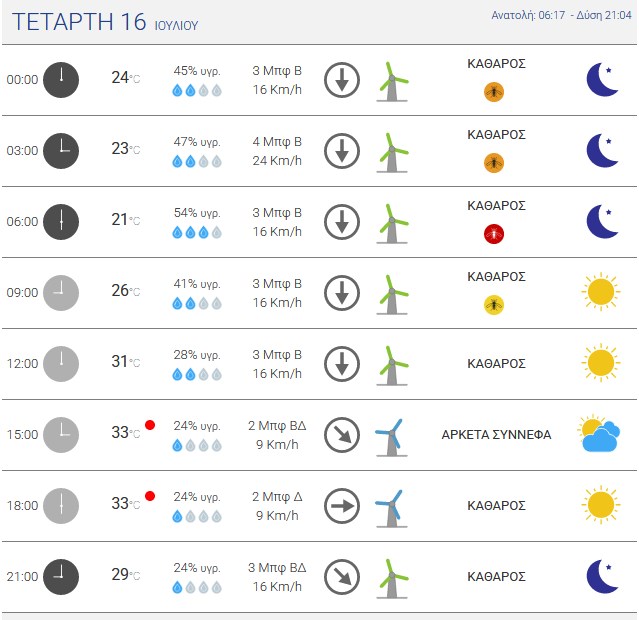639x620 pixels.
Task: Click the red mosquito icon at 06:00
Action: click(494, 234)
